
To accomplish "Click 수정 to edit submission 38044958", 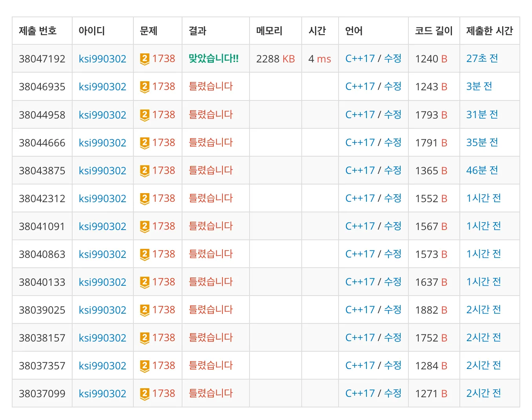I will tap(393, 115).
